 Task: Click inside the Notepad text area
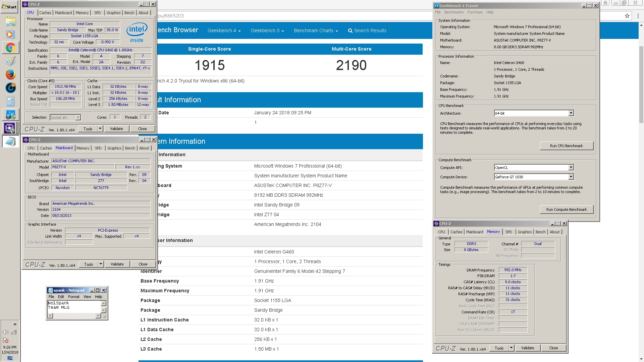[74, 307]
